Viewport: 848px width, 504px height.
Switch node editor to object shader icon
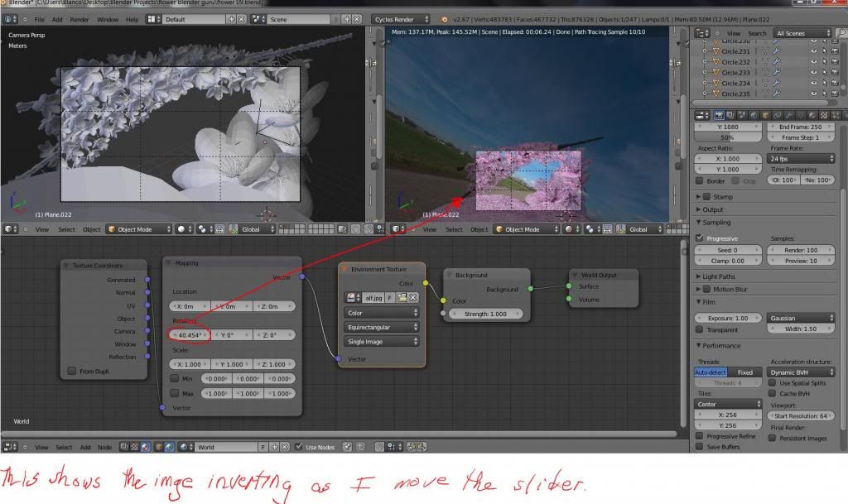coord(159,447)
